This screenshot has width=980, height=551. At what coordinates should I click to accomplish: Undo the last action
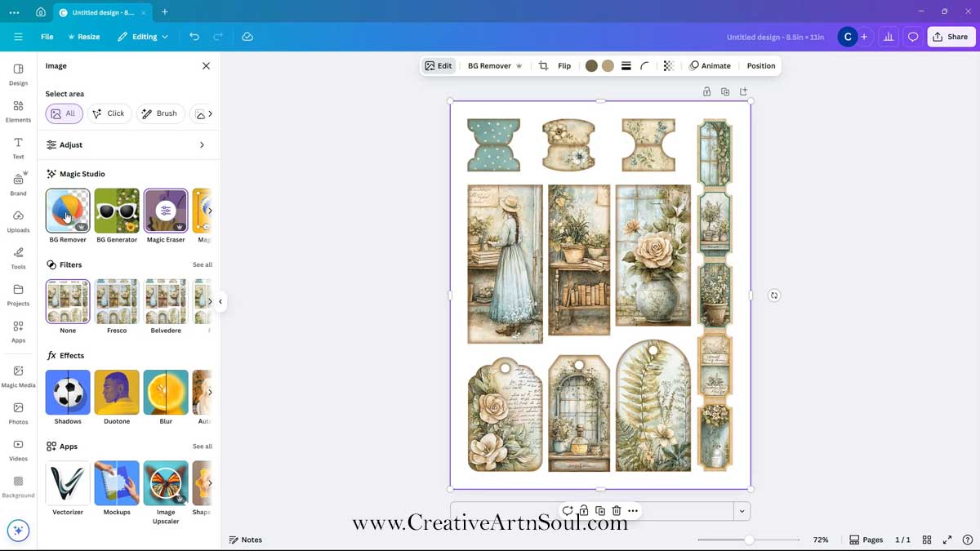pyautogui.click(x=194, y=37)
